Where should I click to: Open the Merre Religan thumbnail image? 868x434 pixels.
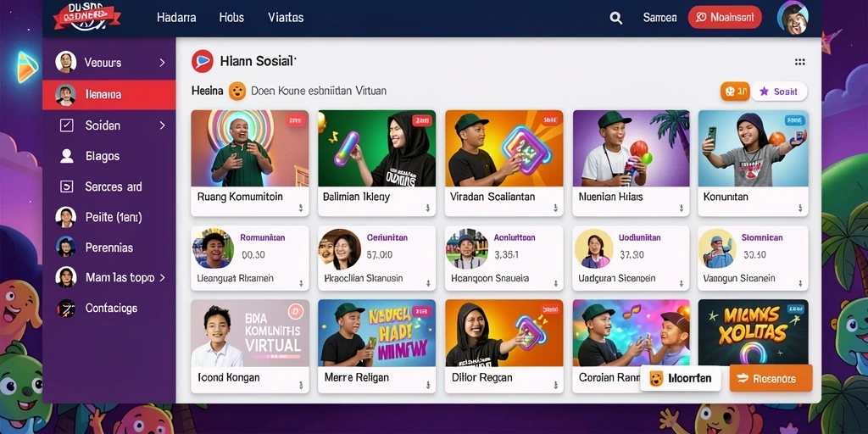(377, 333)
